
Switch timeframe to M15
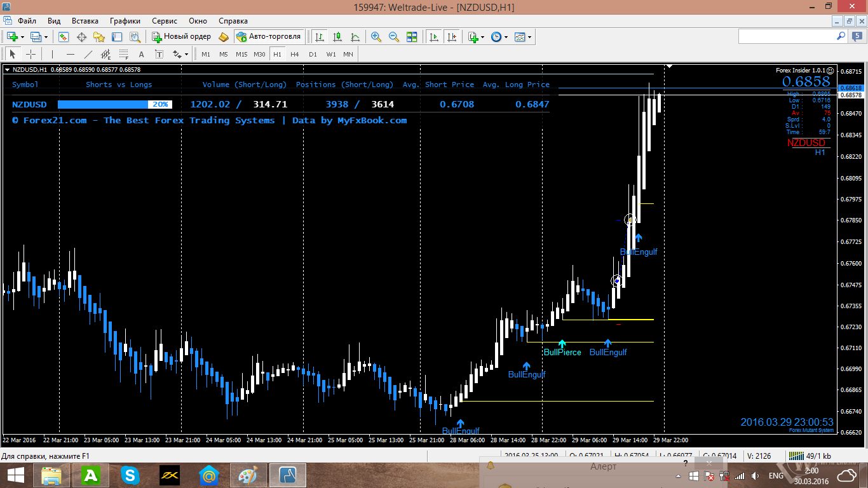[241, 54]
